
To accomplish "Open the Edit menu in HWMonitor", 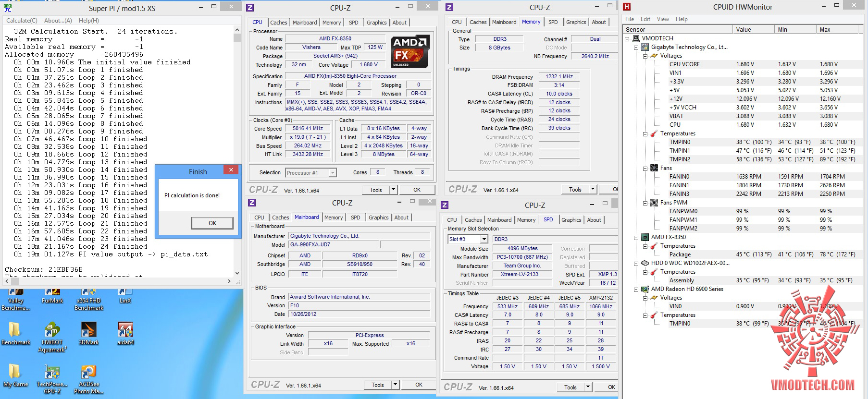I will [x=645, y=19].
